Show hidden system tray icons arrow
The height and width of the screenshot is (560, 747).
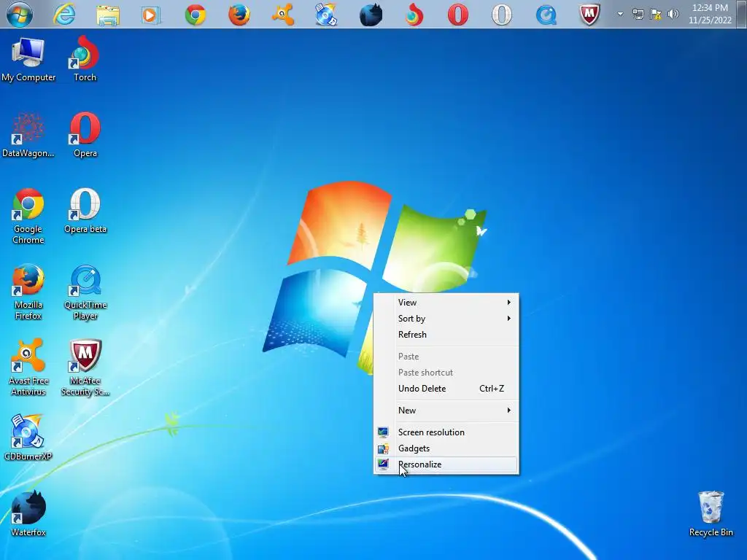(620, 15)
